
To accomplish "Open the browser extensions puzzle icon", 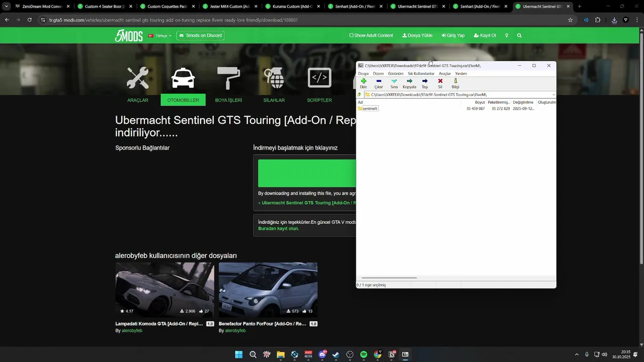I will [x=598, y=20].
